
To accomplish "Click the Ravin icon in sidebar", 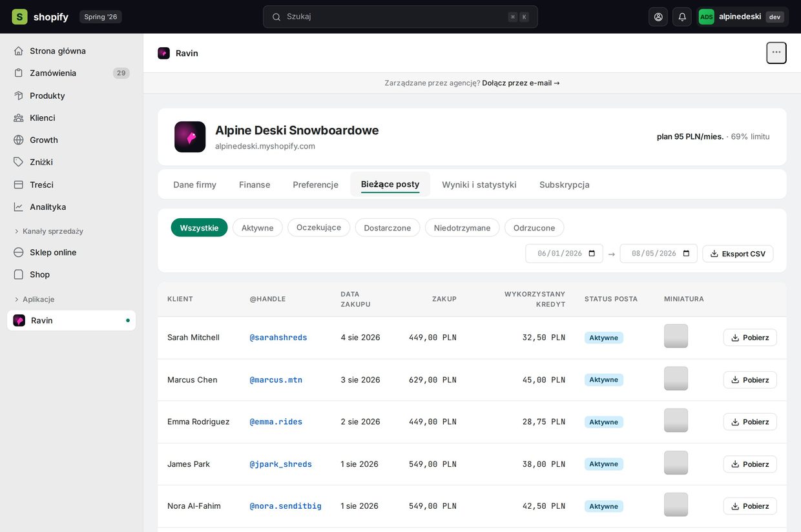I will 19,320.
